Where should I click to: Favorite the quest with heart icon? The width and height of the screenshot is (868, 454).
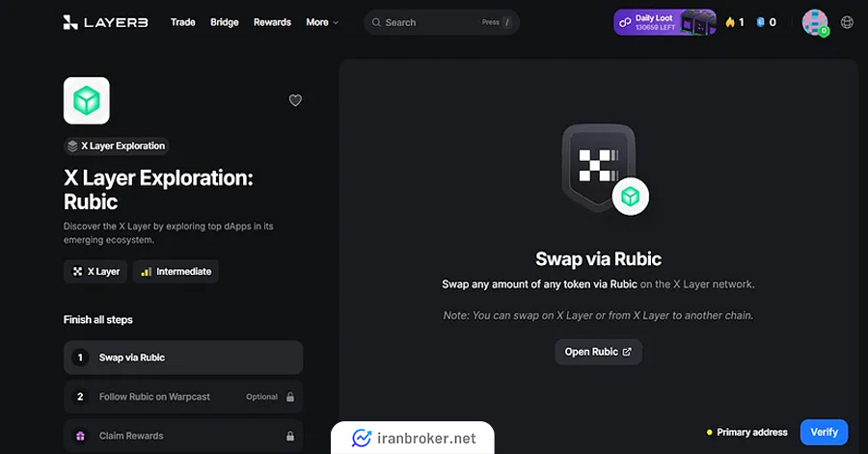(295, 100)
